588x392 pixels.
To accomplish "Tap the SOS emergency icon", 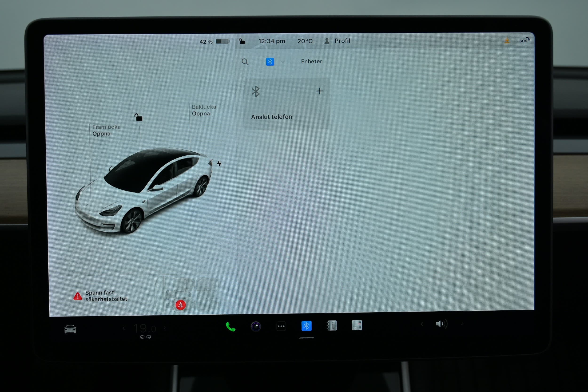I will point(524,40).
